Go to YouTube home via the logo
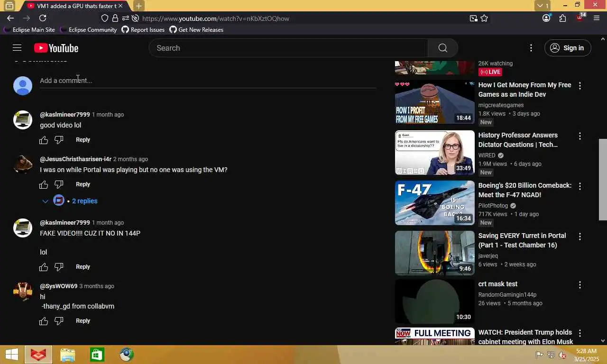 [56, 48]
